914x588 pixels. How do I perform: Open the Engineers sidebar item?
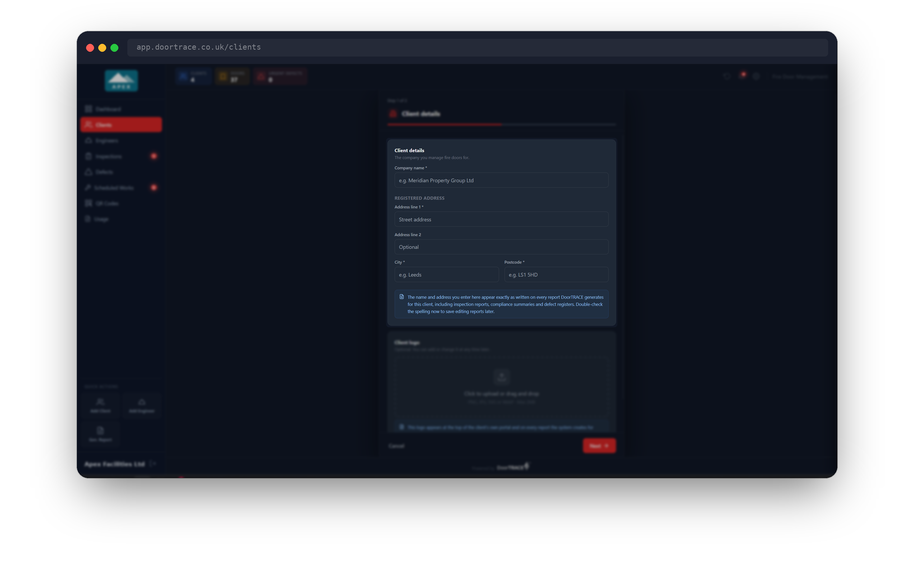(121, 141)
